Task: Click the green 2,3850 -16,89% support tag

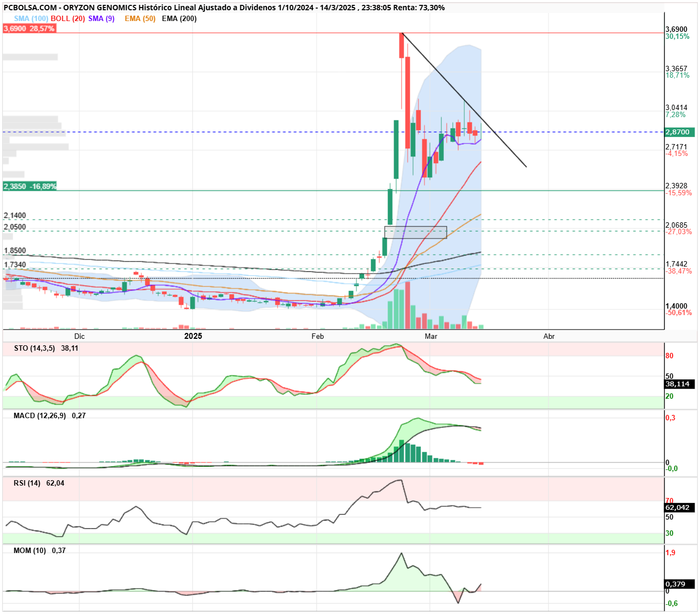Action: [x=30, y=186]
